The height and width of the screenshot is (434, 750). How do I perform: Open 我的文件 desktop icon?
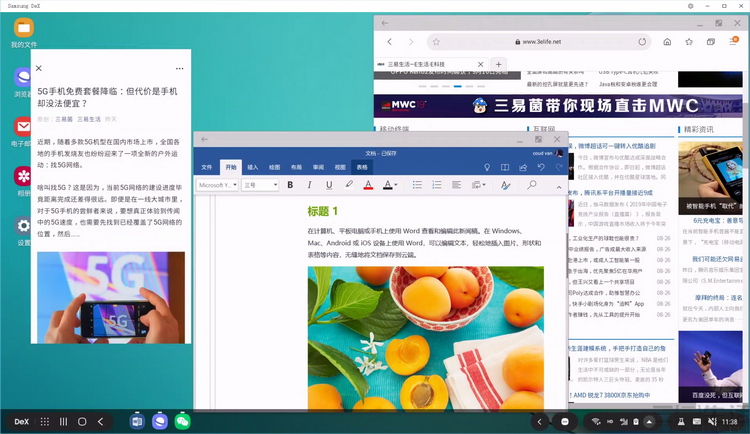click(23, 33)
